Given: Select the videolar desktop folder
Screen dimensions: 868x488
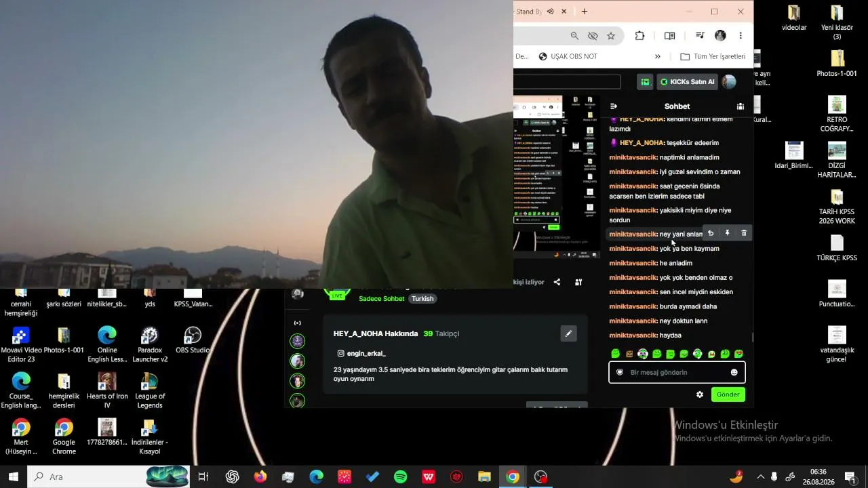Looking at the screenshot, I should coord(794,18).
